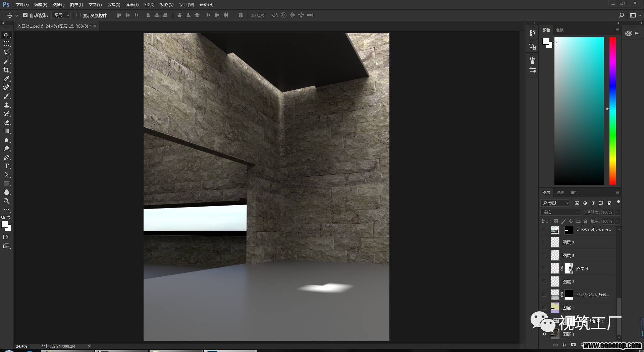The image size is (644, 352).
Task: Select the Zoom tool in toolbox
Action: [x=6, y=201]
